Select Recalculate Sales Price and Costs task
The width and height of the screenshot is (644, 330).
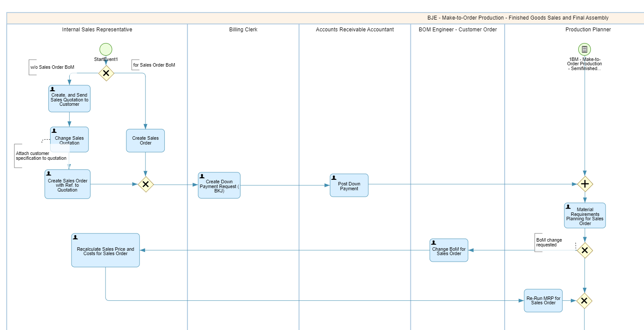(x=105, y=250)
